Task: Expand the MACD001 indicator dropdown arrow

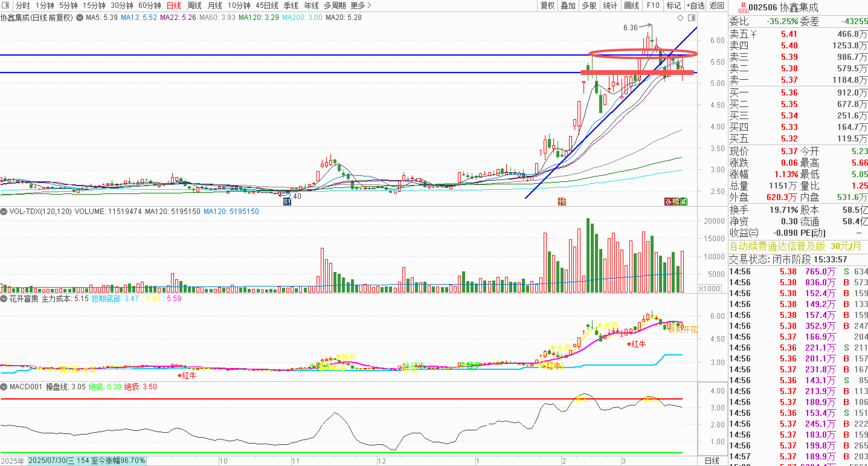Action: pyautogui.click(x=4, y=387)
